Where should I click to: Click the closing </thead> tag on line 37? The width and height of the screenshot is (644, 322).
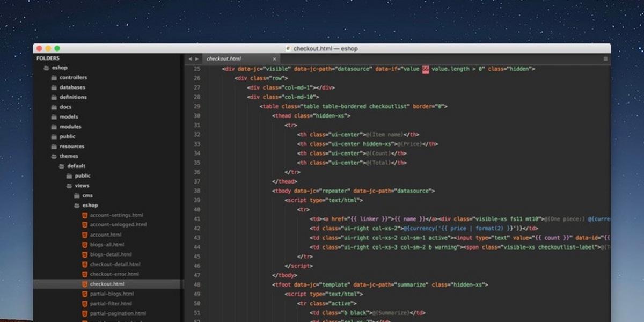click(x=284, y=181)
